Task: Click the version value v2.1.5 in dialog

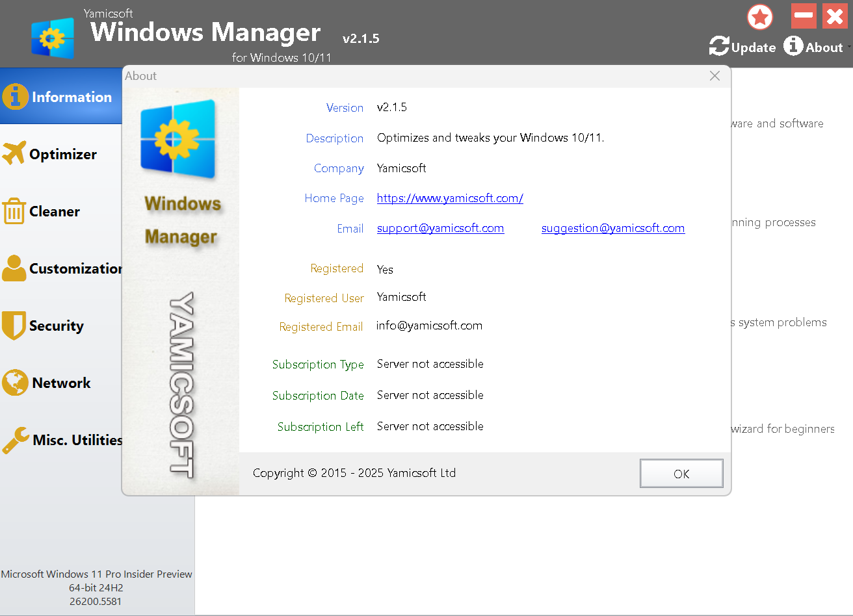Action: coord(392,107)
